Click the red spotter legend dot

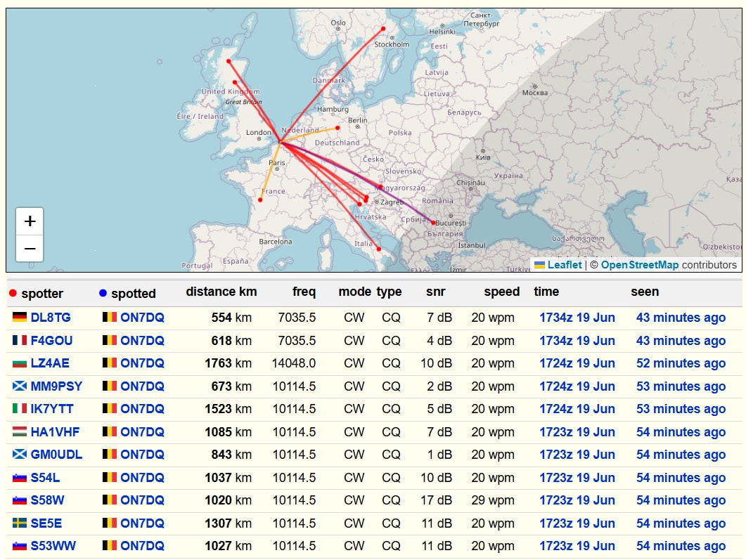click(x=13, y=293)
